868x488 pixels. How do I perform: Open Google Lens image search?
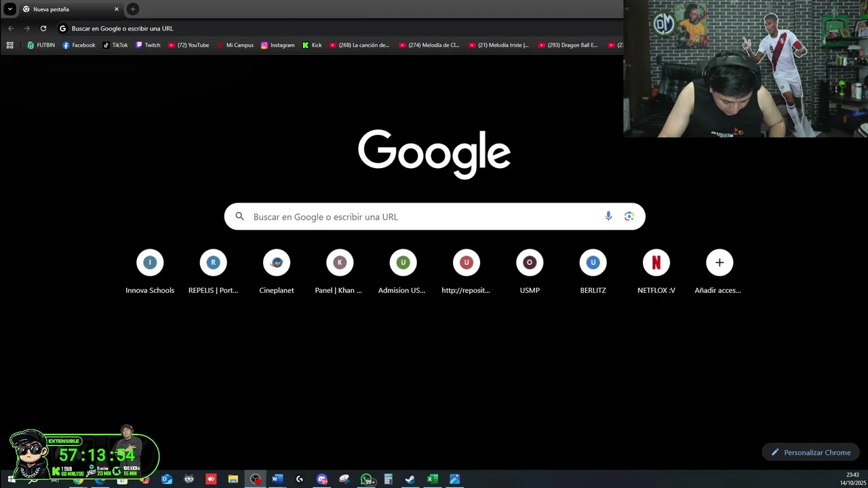tap(629, 216)
